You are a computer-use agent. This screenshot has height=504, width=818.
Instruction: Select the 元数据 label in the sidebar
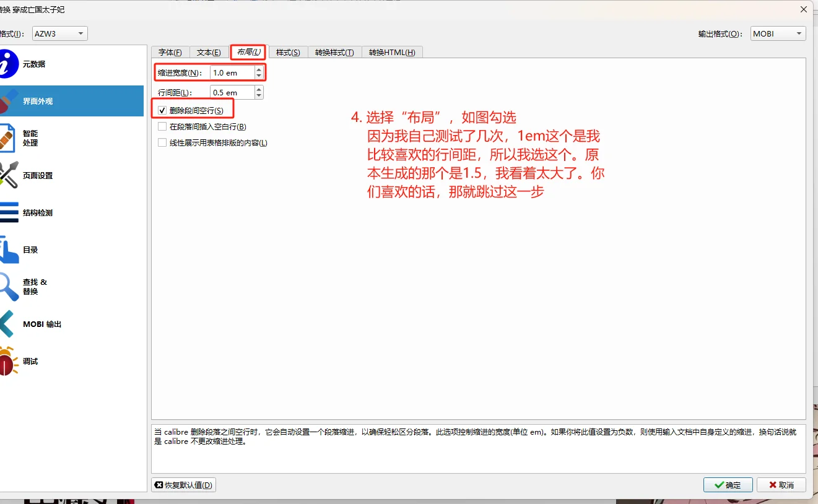(x=34, y=64)
